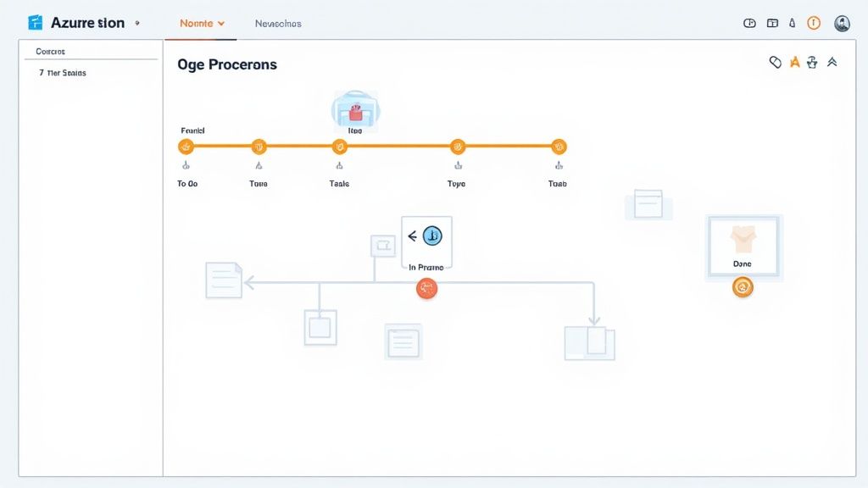Click the Toye stage label
This screenshot has height=488, width=868.
[x=456, y=184]
